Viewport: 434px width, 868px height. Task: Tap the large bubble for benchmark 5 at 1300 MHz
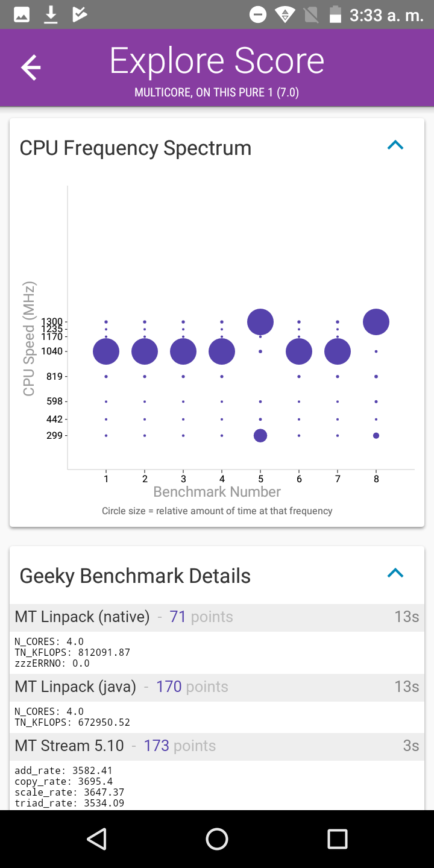[260, 322]
